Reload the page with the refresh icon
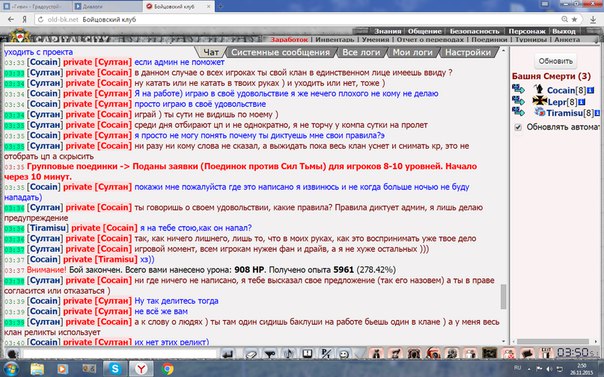The width and height of the screenshot is (604, 377). [x=40, y=19]
